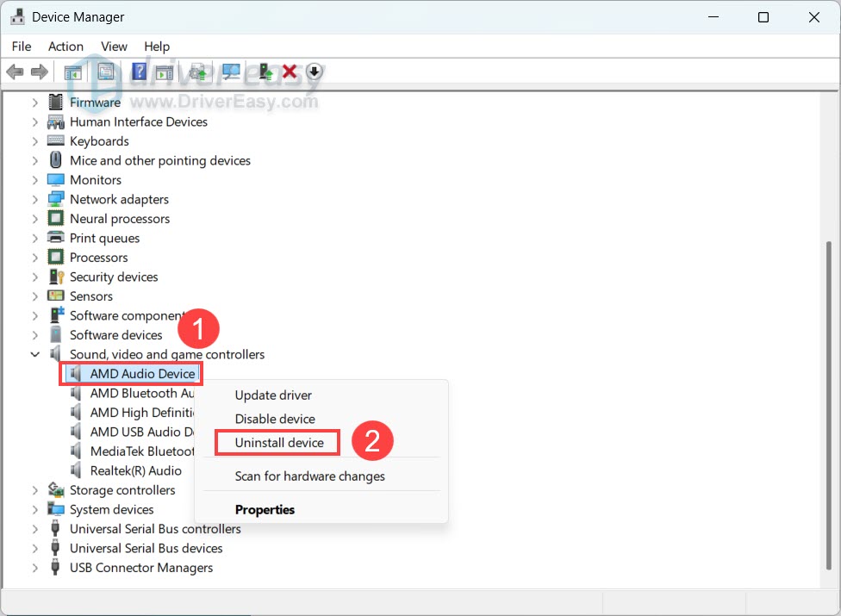Screen dimensions: 841x616
Task: Maximize the Device Manager window
Action: tap(763, 17)
